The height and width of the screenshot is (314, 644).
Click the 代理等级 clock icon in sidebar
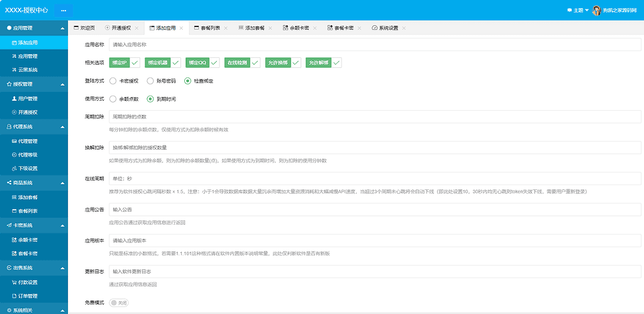[x=14, y=154]
